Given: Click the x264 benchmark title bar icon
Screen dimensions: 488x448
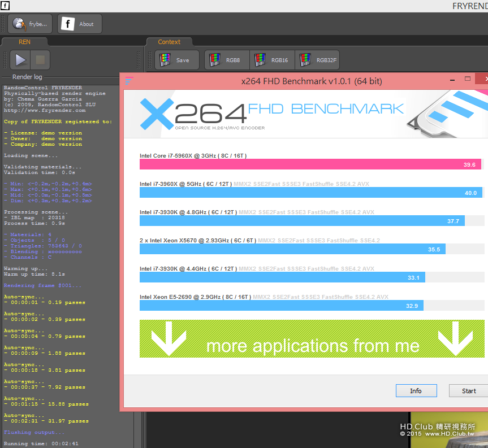Looking at the screenshot, I should click(x=129, y=81).
